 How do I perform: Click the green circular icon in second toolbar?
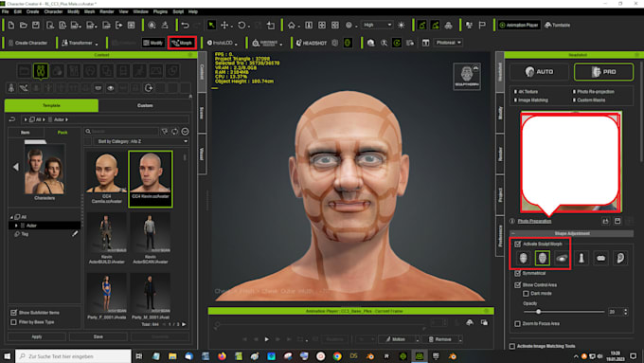(396, 43)
